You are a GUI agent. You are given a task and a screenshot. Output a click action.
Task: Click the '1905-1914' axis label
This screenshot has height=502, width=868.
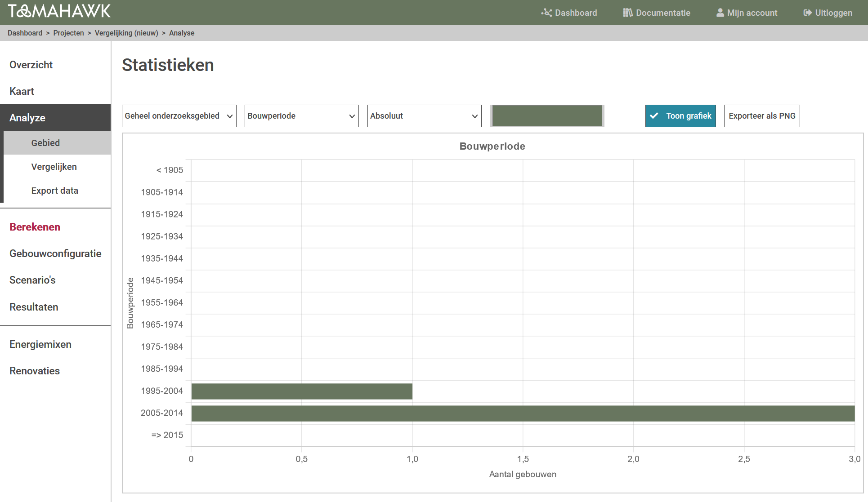click(162, 192)
